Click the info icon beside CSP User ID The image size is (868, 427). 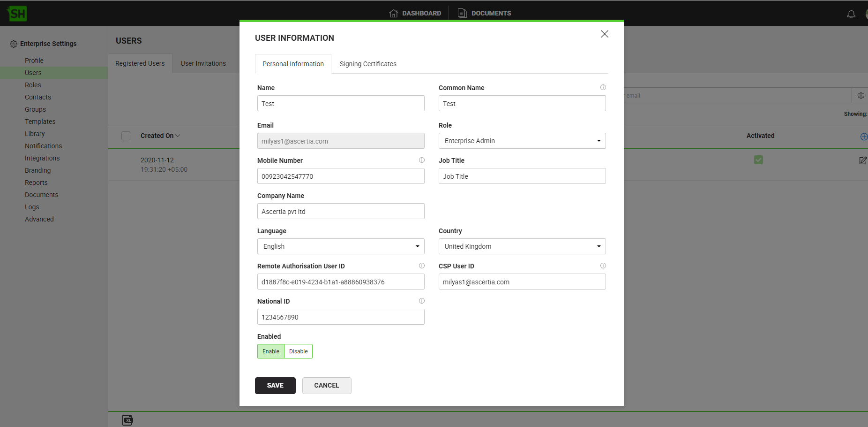pyautogui.click(x=603, y=266)
